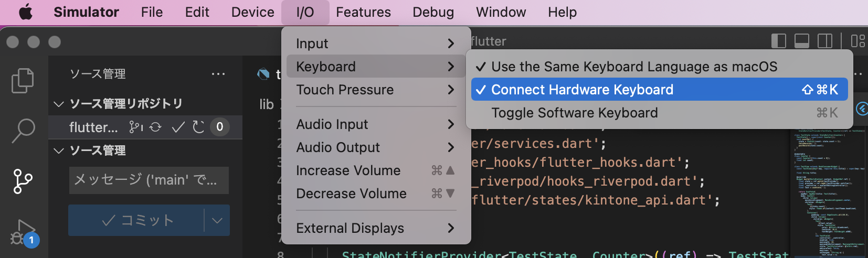This screenshot has height=258, width=868.
Task: Open the Features menu in menu bar
Action: pos(364,12)
